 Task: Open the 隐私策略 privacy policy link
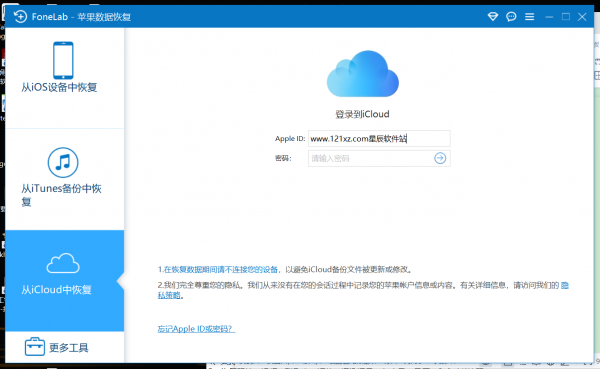tap(169, 295)
